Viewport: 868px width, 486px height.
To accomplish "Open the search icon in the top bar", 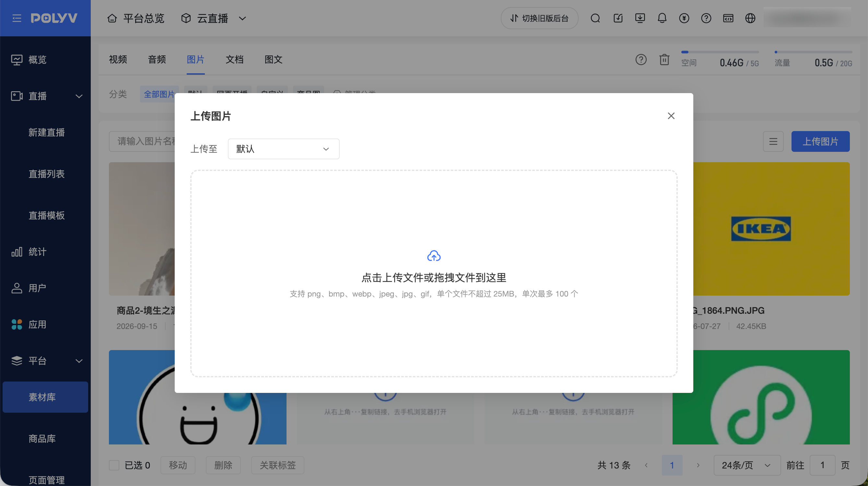I will [595, 18].
